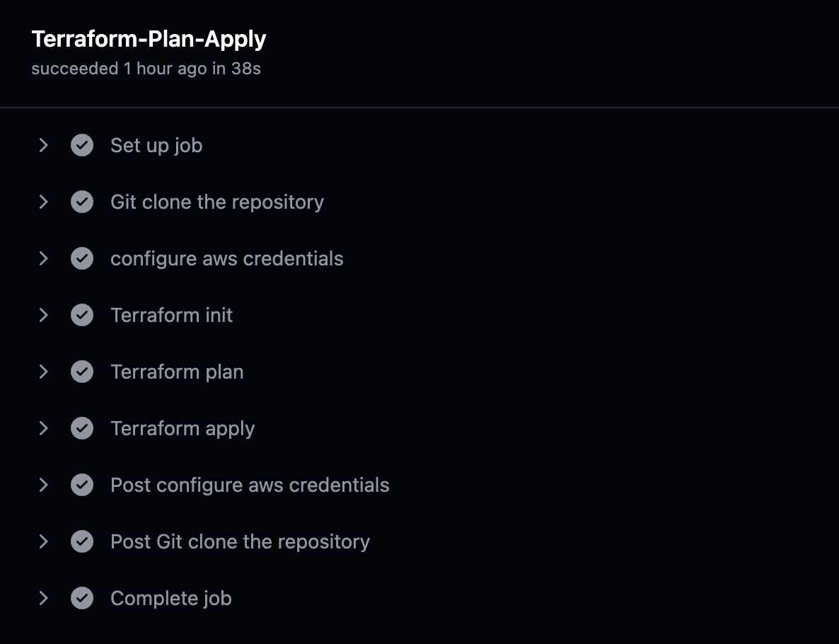The height and width of the screenshot is (644, 839).
Task: Click the checkmark beside Git clone the repository
Action: click(82, 202)
